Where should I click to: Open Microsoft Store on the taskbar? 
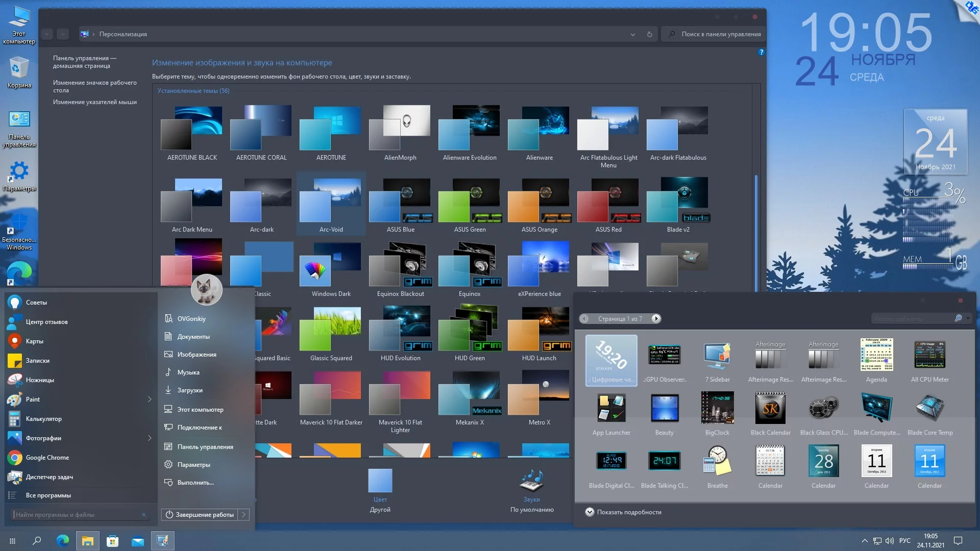pyautogui.click(x=112, y=541)
